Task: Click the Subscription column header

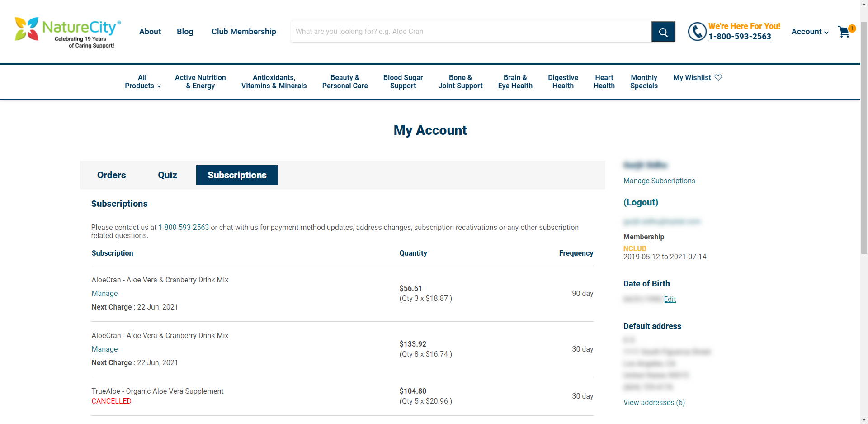Action: click(112, 253)
